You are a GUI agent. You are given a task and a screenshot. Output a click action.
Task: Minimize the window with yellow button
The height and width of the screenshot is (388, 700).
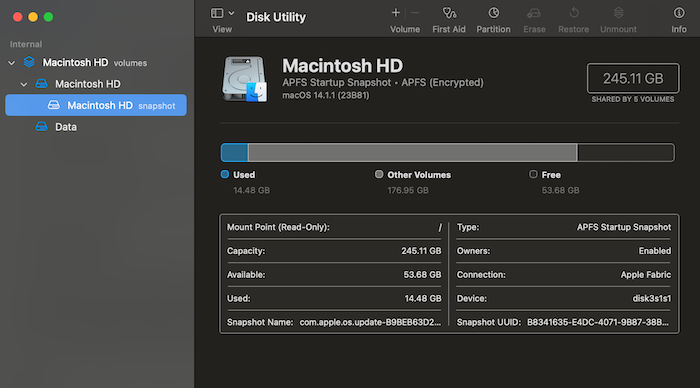33,17
